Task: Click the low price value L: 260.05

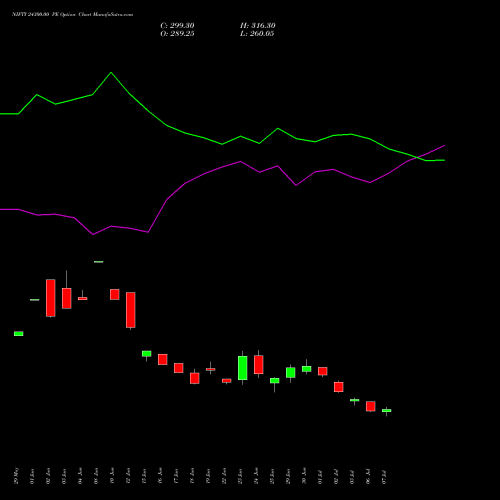Action: (257, 34)
